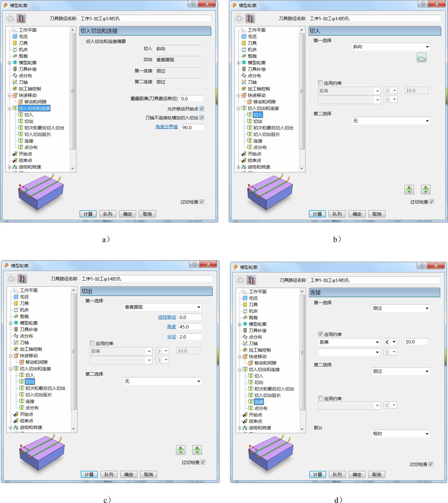448x503 pixels.
Task: Click the grey round icon atop dialog c
Action: pyautogui.click(x=12, y=279)
